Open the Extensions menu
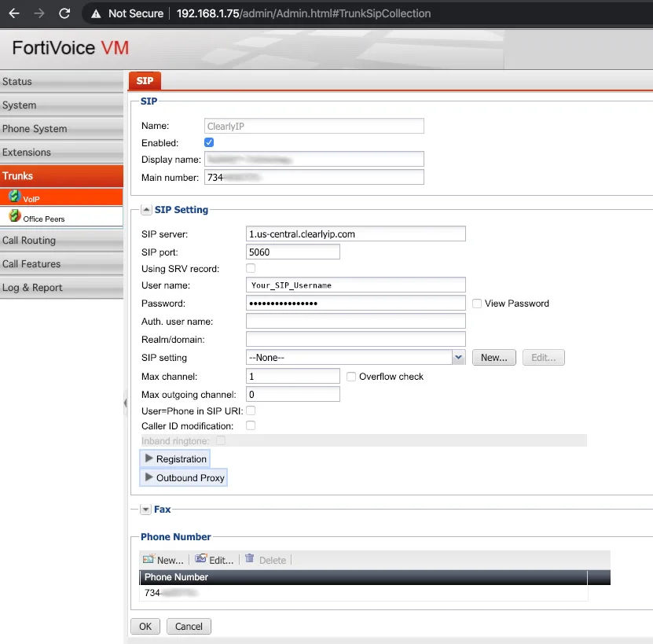This screenshot has width=653, height=644. [61, 152]
